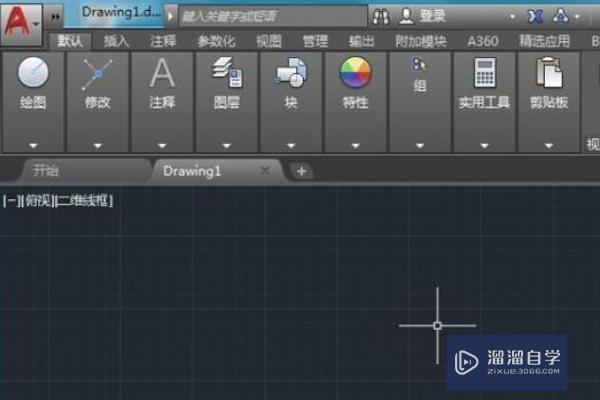This screenshot has height=400, width=600.
Task: Click the 实用工具 calculator icon
Action: coord(485,72)
